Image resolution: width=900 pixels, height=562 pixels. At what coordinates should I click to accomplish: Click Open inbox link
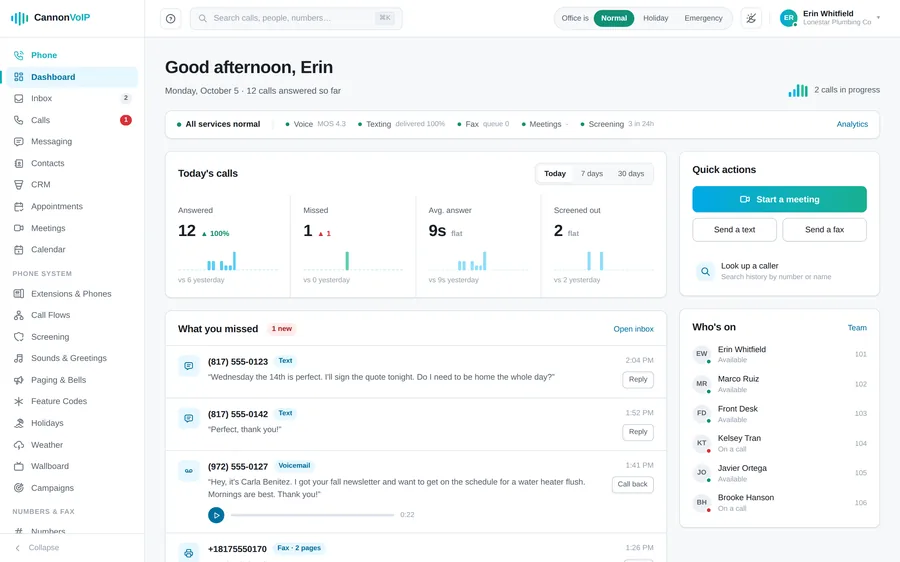click(x=633, y=329)
